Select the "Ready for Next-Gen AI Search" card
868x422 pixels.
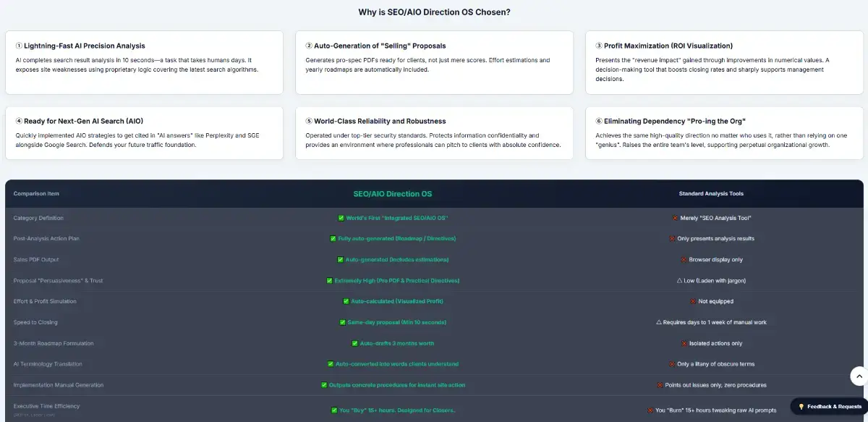tap(144, 133)
